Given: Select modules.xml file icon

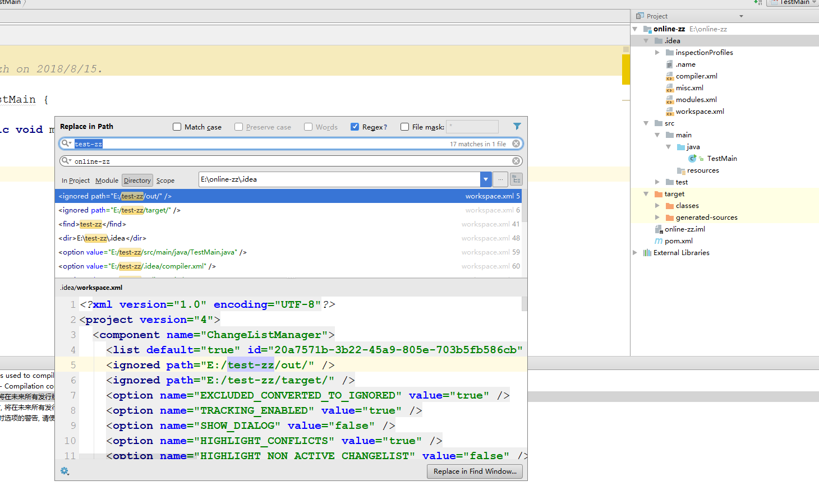Looking at the screenshot, I should [x=669, y=100].
